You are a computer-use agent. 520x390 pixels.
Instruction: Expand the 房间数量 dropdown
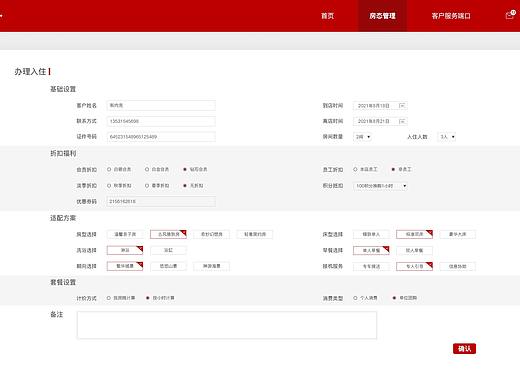click(362, 137)
